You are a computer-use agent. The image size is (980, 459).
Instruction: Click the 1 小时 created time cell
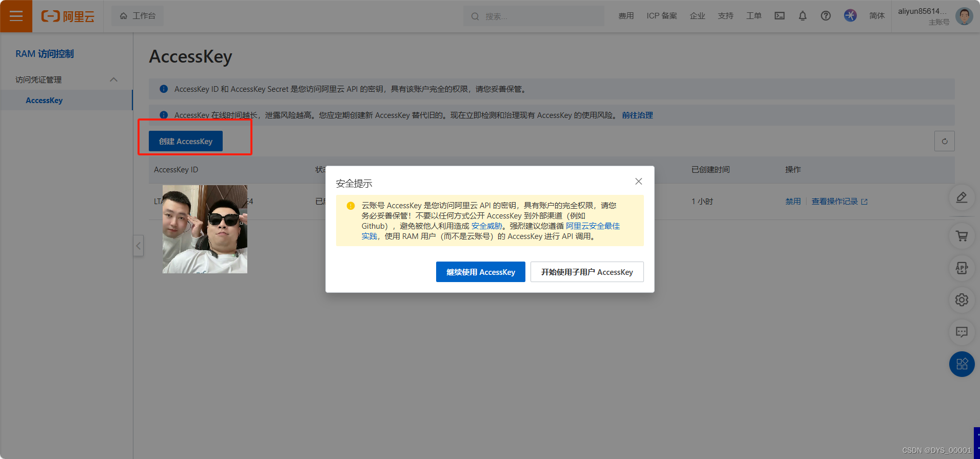(x=702, y=202)
